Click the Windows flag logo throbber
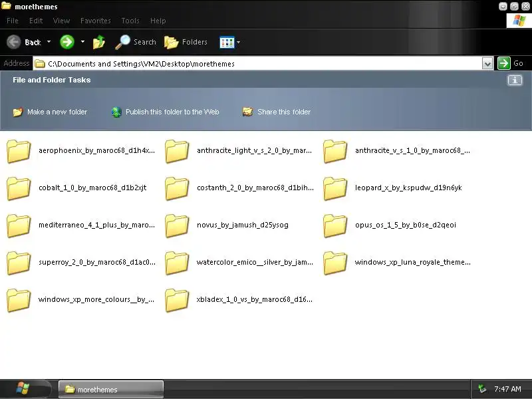532x399 pixels. click(x=519, y=21)
